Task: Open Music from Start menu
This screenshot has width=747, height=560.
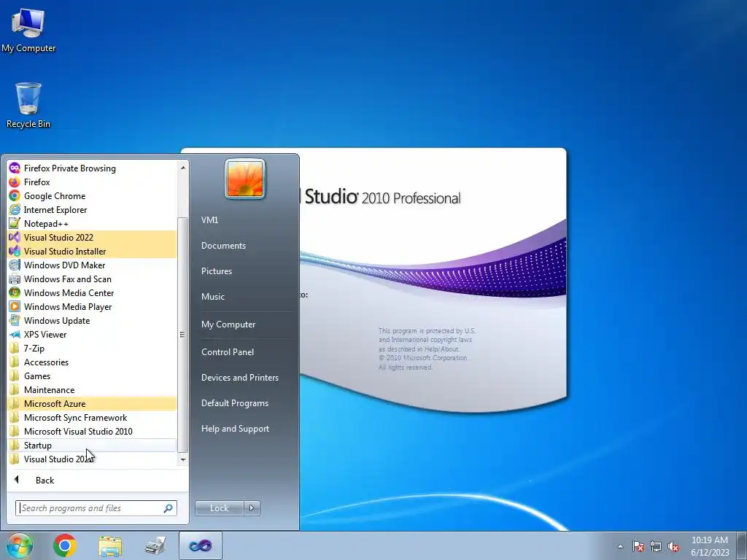Action: coord(212,297)
